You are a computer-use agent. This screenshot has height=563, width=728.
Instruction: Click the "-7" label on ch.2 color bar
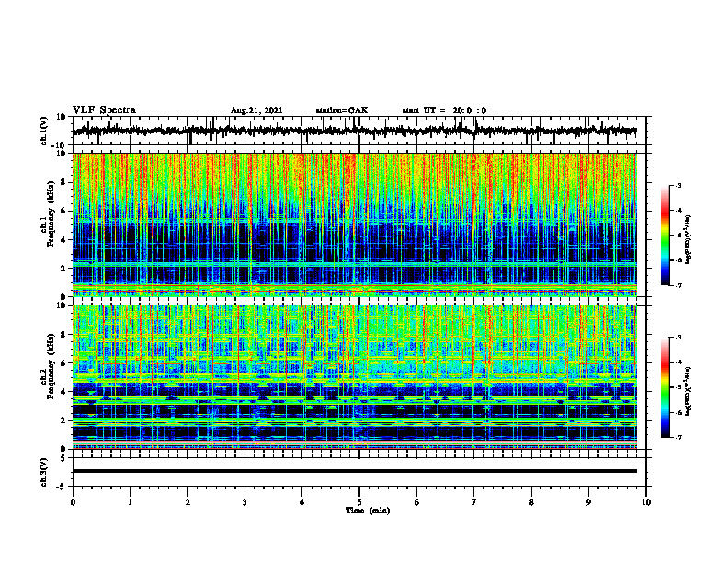pos(677,437)
